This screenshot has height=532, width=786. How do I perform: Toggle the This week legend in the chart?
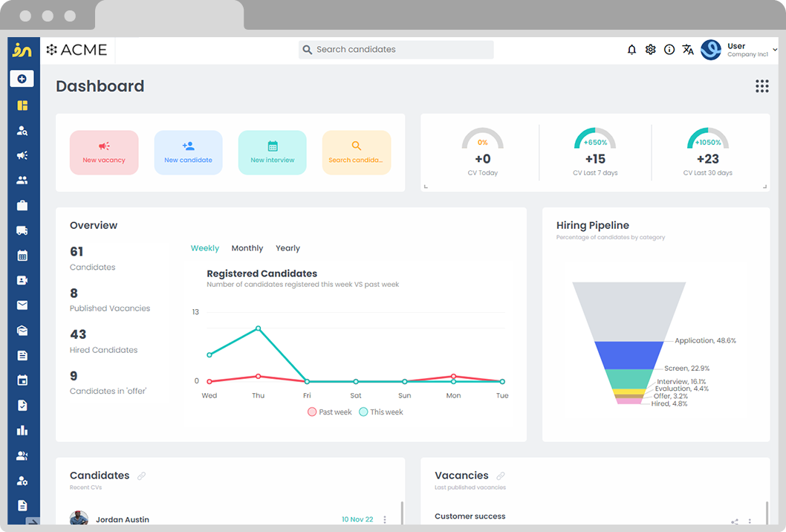pos(380,412)
